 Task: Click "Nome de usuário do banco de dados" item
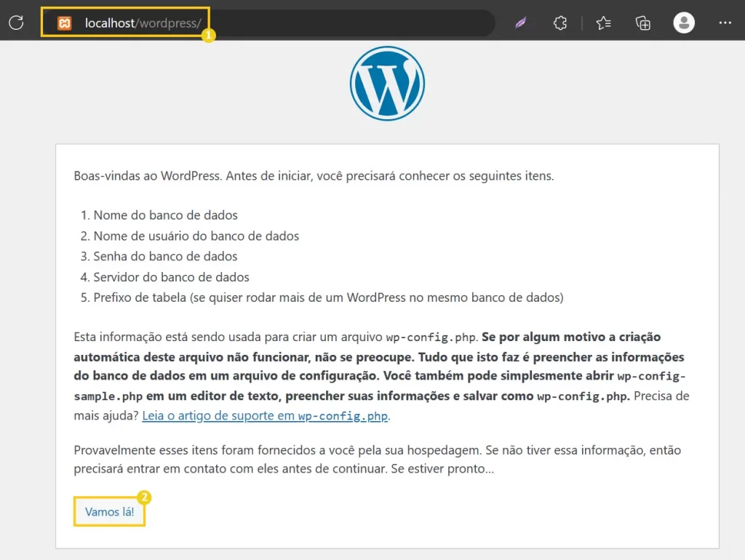[196, 236]
